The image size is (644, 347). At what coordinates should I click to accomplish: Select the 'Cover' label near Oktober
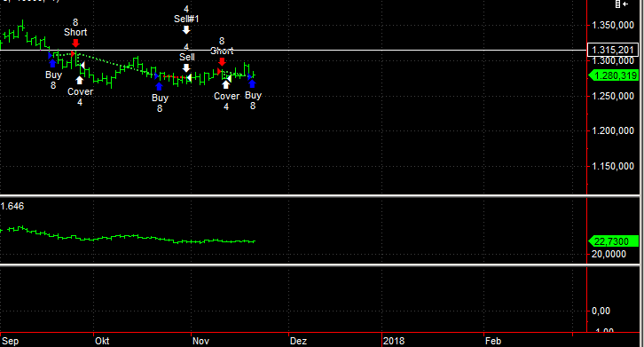click(x=80, y=91)
